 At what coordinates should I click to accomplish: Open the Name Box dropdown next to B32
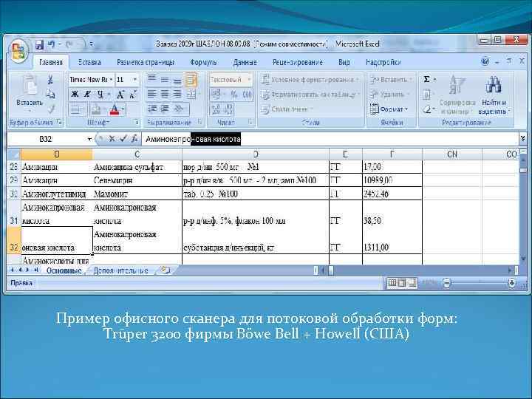coord(89,139)
